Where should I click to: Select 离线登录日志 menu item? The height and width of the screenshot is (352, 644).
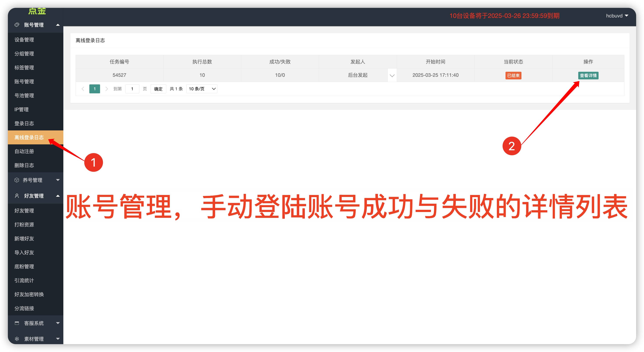pos(29,137)
